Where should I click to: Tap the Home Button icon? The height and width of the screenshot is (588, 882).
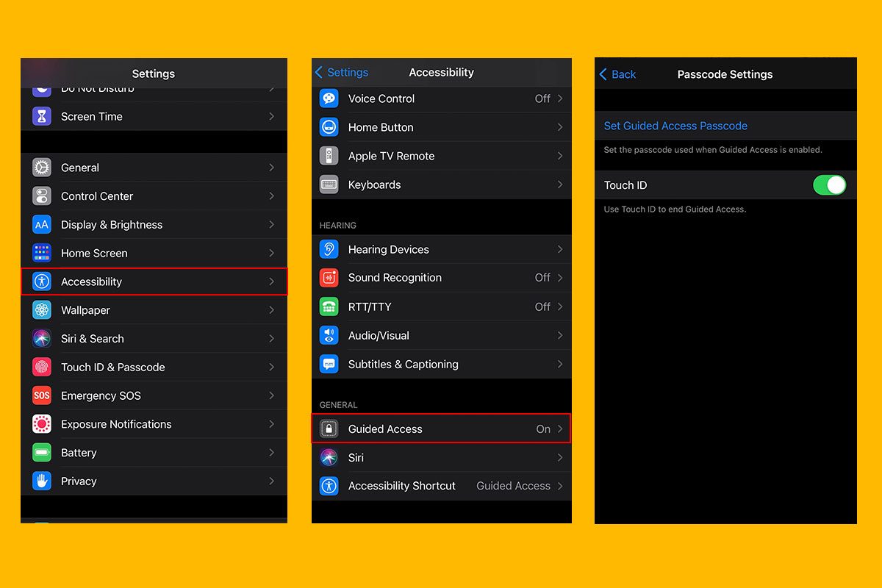point(329,127)
